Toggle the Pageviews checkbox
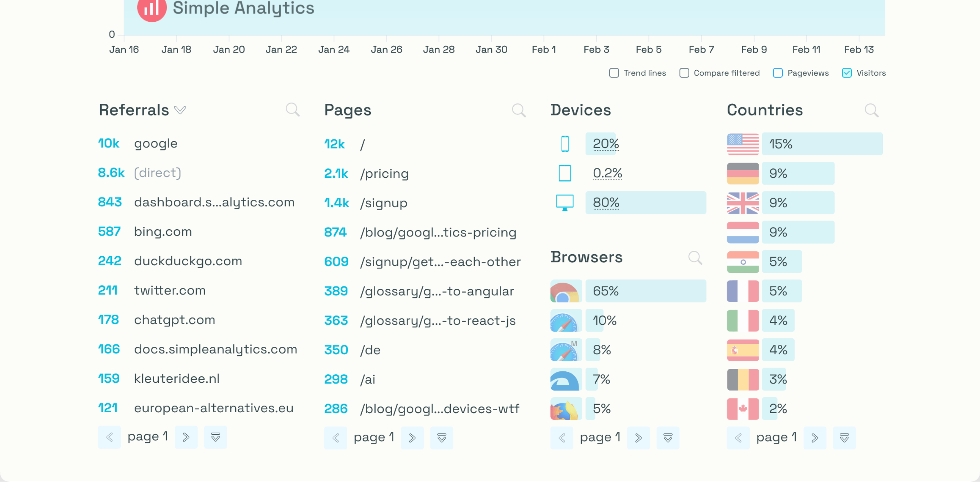 [x=777, y=73]
